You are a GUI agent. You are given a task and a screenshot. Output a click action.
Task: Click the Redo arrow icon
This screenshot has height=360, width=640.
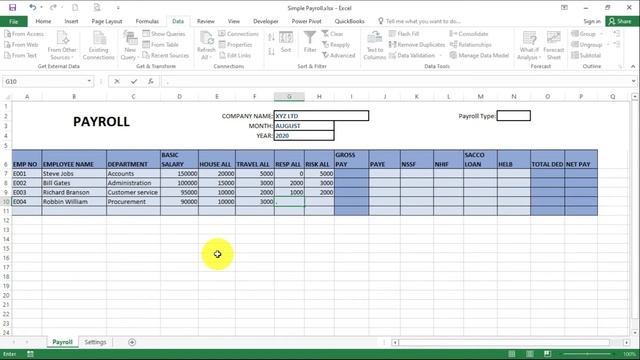[x=53, y=7]
